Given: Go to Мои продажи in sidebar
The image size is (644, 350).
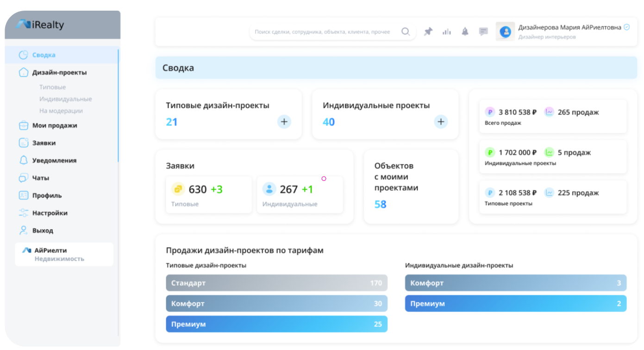Looking at the screenshot, I should coord(54,125).
